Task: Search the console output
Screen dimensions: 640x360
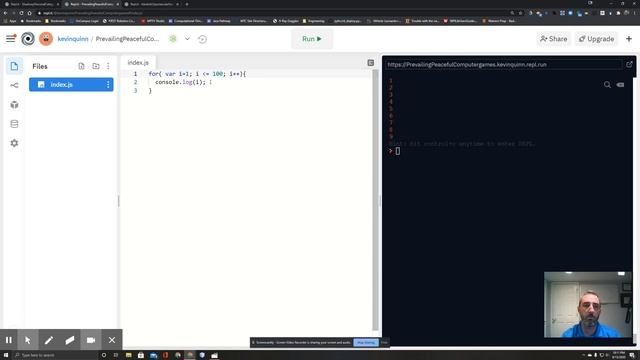Action: (x=607, y=84)
